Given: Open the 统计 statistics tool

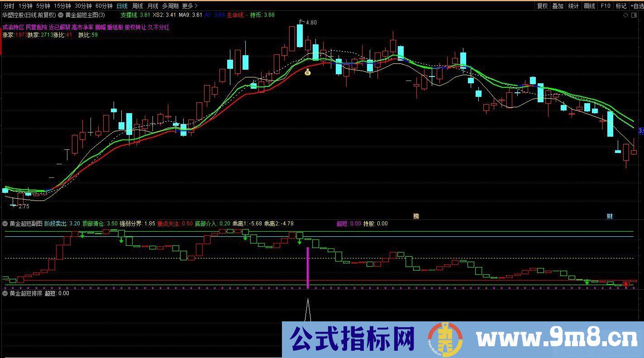Looking at the screenshot, I should pos(573,6).
